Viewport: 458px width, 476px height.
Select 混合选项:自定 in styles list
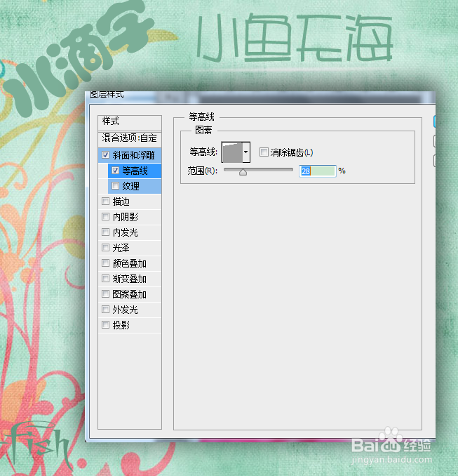pyautogui.click(x=130, y=138)
